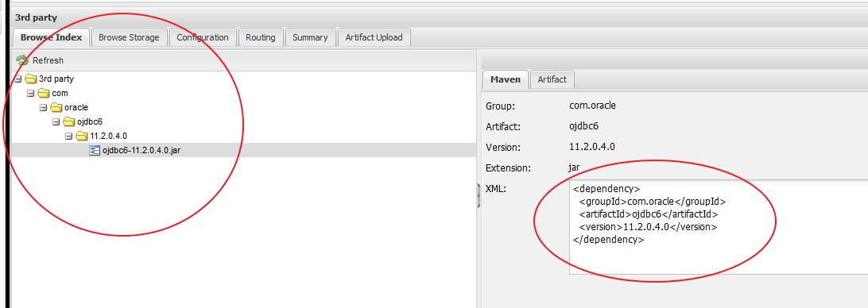Click the groupId line in XML
Viewport: 868px width, 308px height.
(652, 202)
